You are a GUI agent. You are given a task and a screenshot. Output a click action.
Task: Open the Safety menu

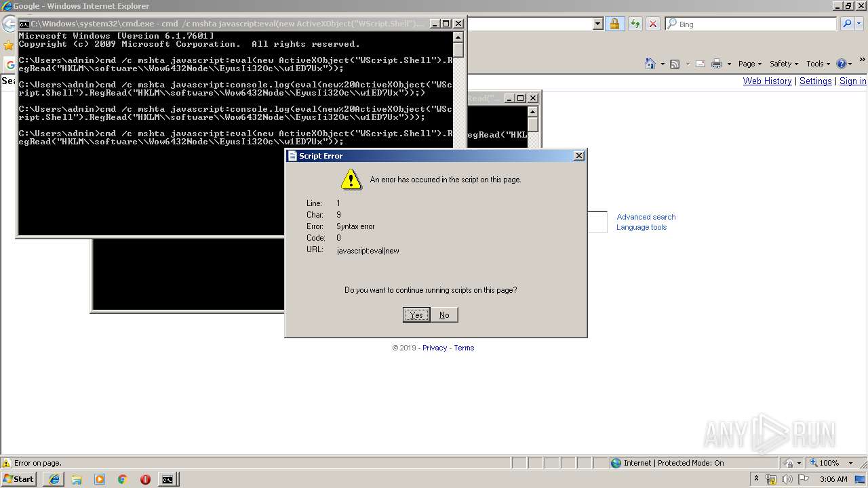[x=784, y=64]
